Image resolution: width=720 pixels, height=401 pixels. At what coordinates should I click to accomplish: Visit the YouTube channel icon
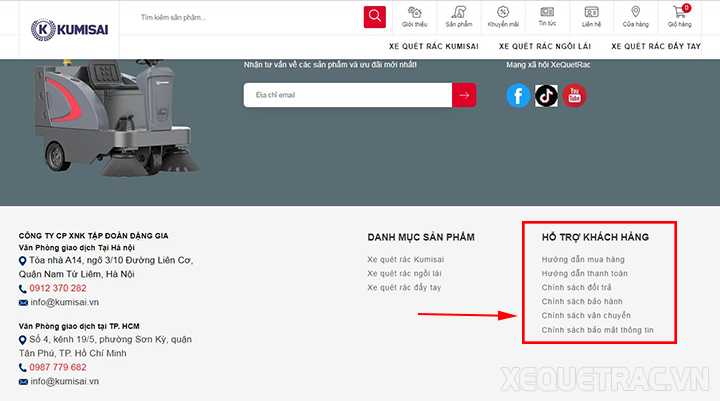tap(574, 95)
